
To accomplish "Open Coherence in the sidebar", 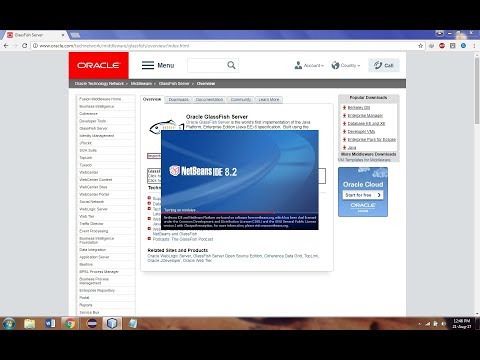I will coord(88,114).
